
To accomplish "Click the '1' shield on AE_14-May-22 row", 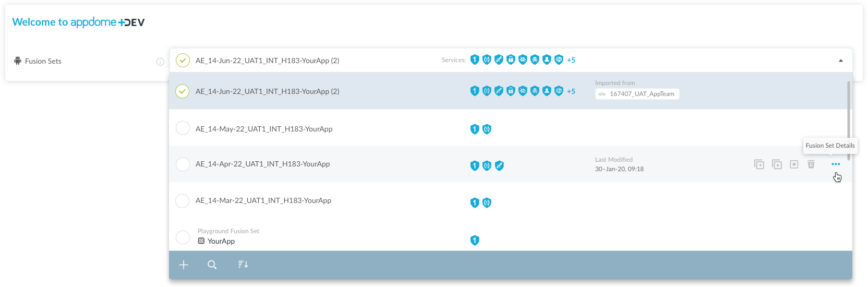I will click(x=475, y=129).
